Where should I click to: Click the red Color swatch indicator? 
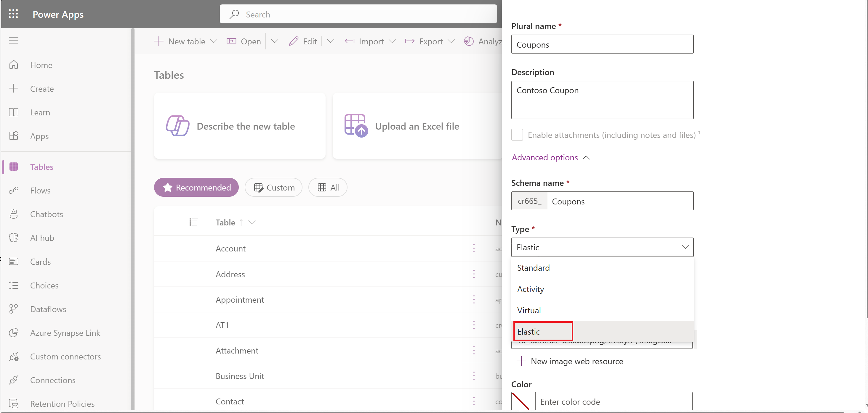coord(520,401)
